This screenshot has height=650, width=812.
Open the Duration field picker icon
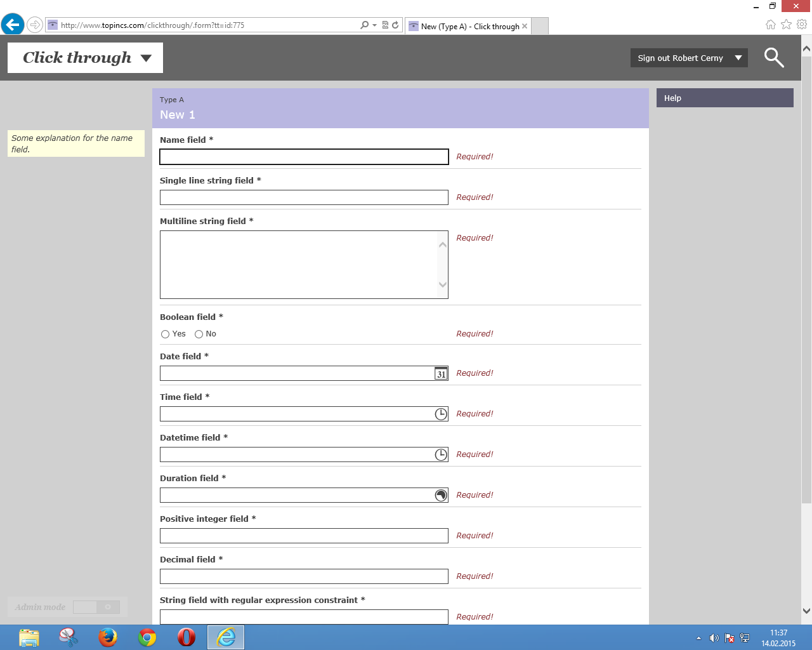pyautogui.click(x=441, y=496)
